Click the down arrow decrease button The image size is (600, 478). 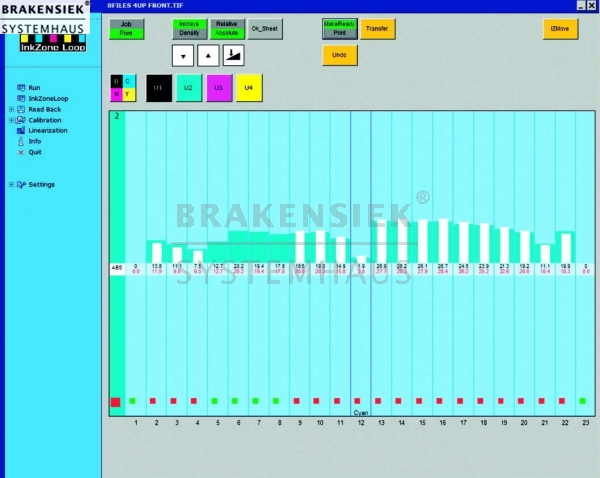coord(183,56)
